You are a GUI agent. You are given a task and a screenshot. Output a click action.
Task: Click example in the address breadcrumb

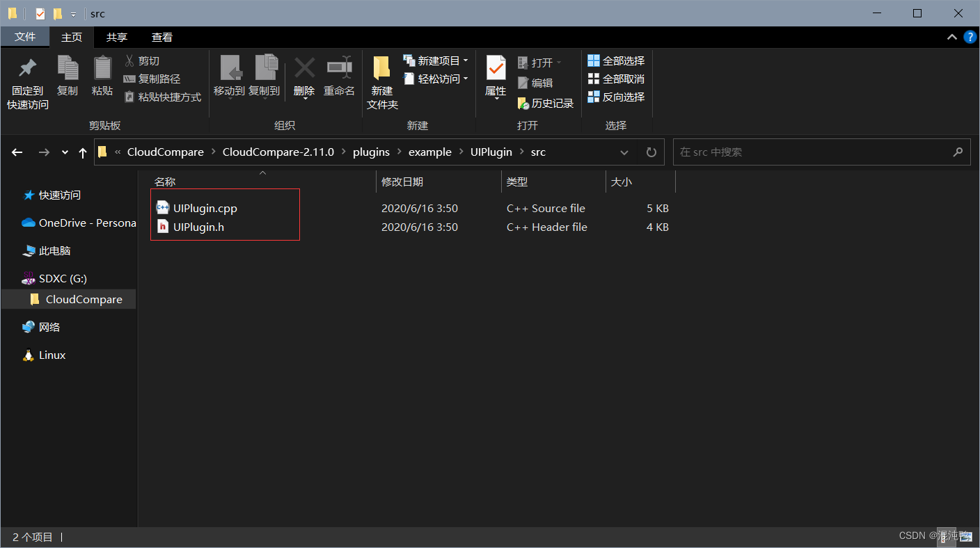coord(430,152)
